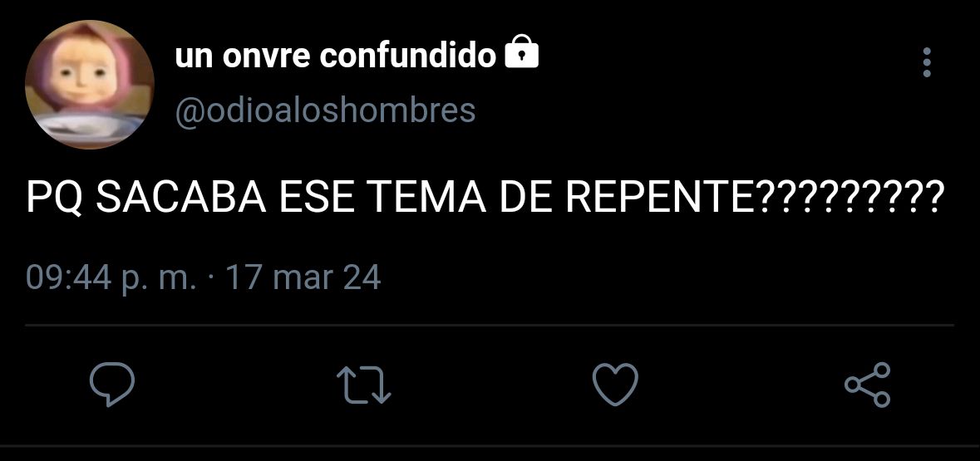The height and width of the screenshot is (461, 980).
Task: Click the 09:44 p. m. timestamp
Action: pos(111,278)
